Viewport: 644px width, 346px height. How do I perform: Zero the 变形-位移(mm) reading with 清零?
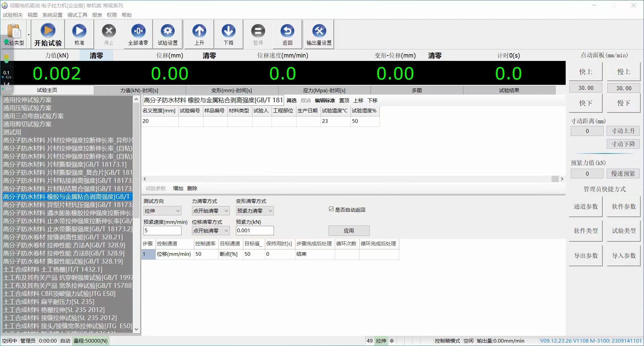tap(435, 56)
